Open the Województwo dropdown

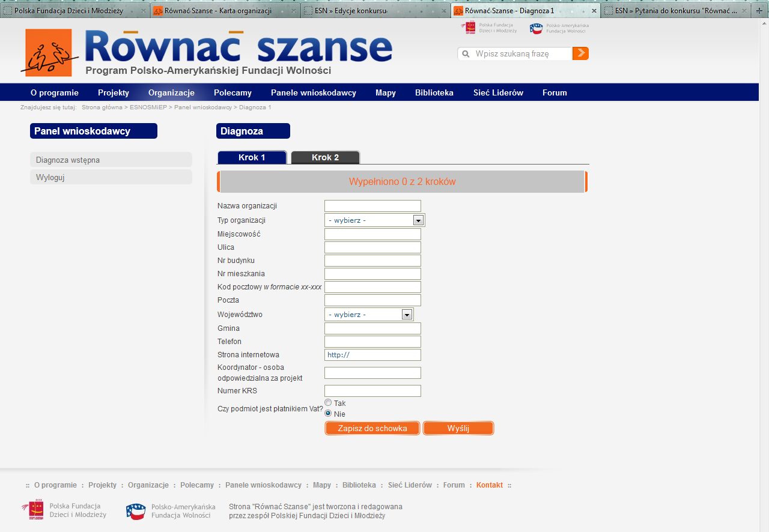369,315
